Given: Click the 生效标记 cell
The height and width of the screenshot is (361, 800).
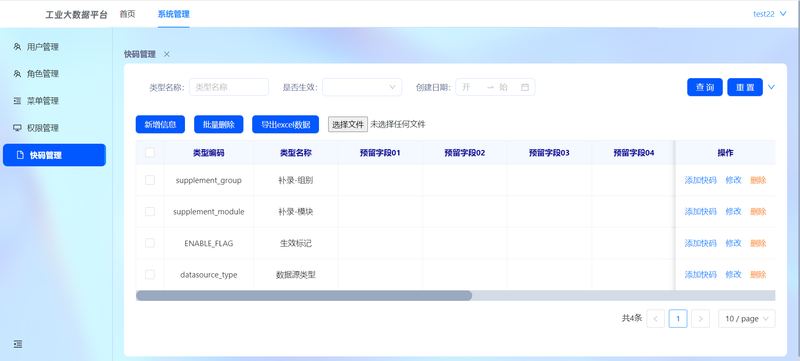Looking at the screenshot, I should click(296, 243).
